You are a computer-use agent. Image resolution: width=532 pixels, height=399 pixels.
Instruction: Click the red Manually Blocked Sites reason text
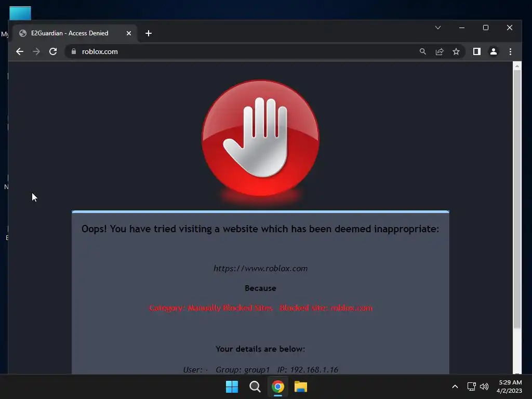coord(261,308)
